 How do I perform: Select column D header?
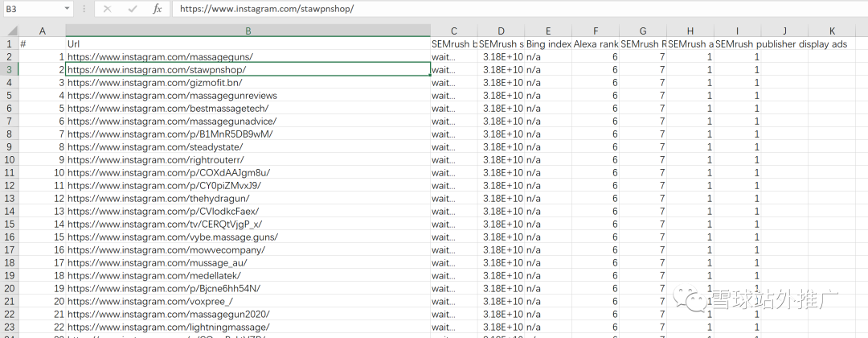501,31
